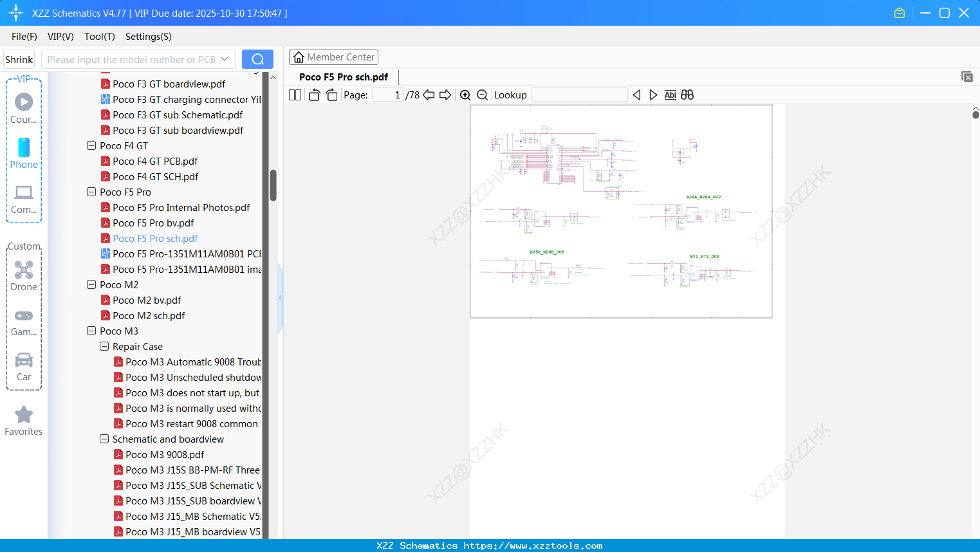Viewport: 980px width, 552px height.
Task: Open the Settings(S) menu
Action: pyautogui.click(x=149, y=37)
